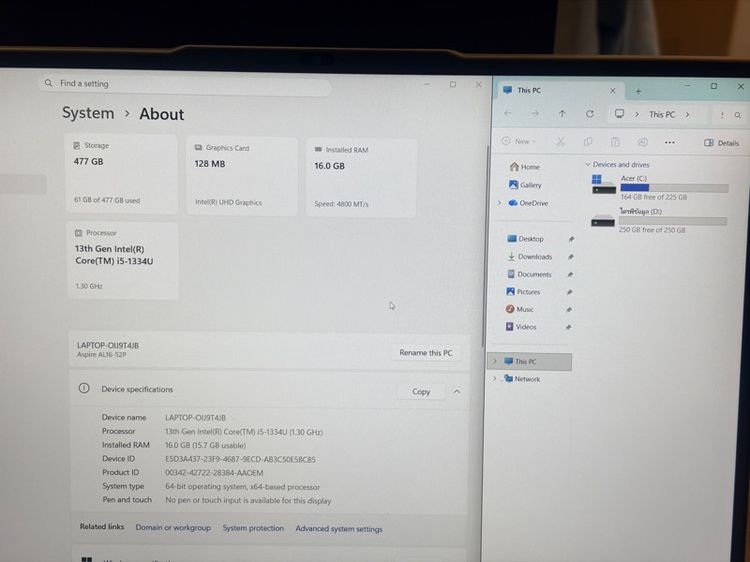The image size is (750, 562).
Task: Click Up arrow in File Explorer
Action: tap(562, 114)
